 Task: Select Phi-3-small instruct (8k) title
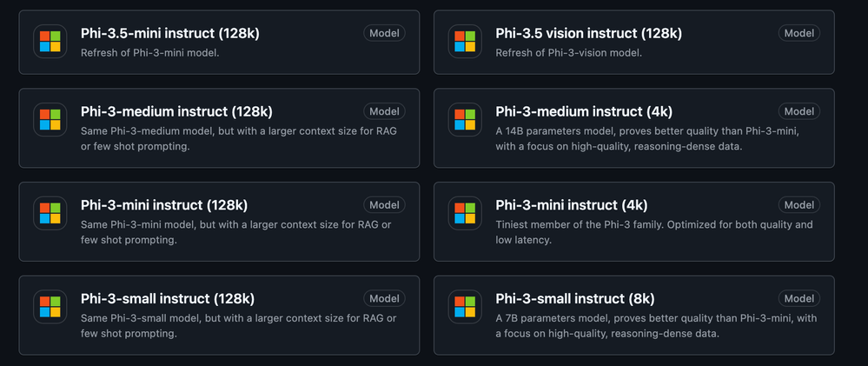(573, 298)
